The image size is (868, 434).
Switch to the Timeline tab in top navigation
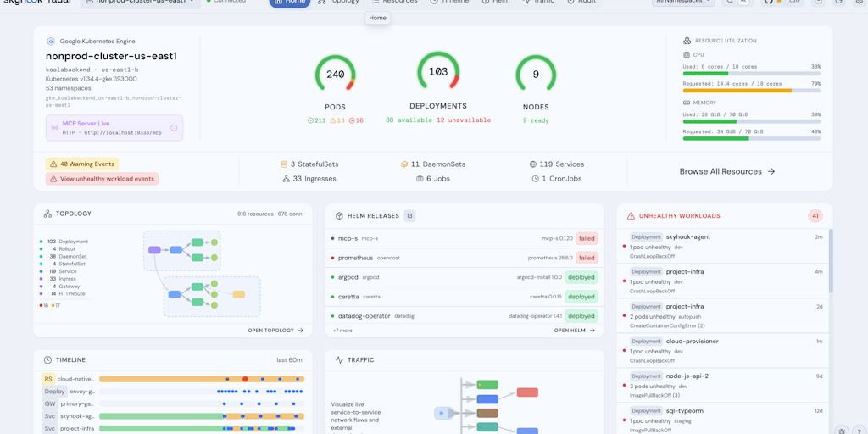pyautogui.click(x=449, y=3)
